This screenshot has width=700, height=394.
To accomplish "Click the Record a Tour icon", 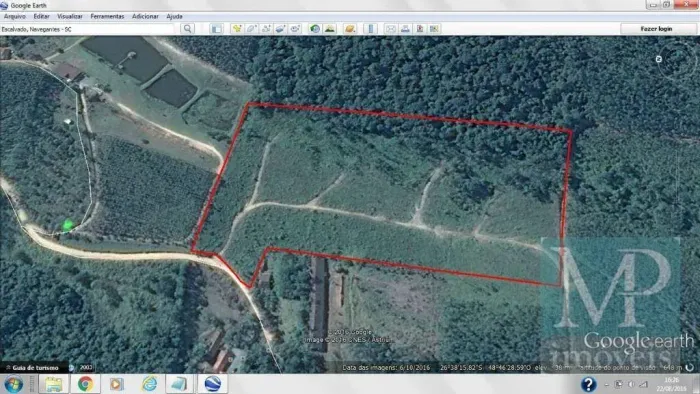I will coord(295,29).
